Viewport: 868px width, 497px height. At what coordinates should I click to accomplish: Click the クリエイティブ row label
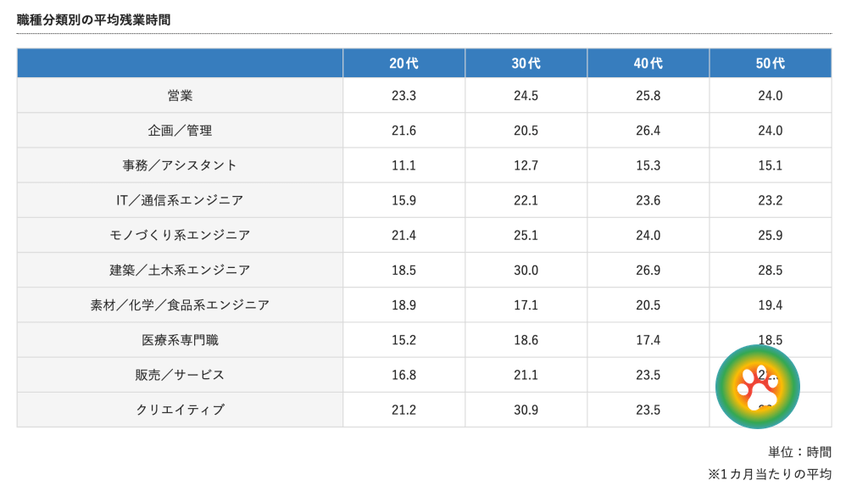[180, 410]
